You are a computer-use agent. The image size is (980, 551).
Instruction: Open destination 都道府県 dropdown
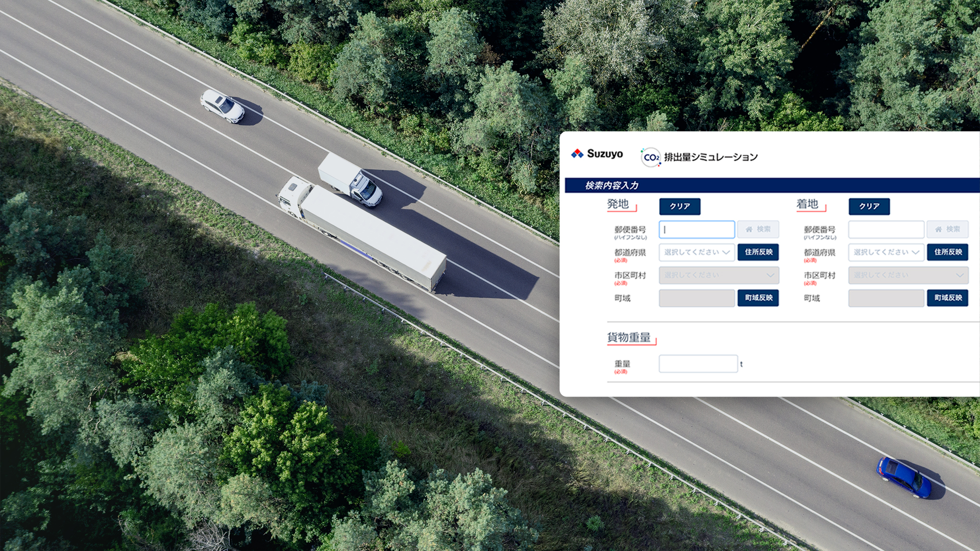pyautogui.click(x=886, y=252)
